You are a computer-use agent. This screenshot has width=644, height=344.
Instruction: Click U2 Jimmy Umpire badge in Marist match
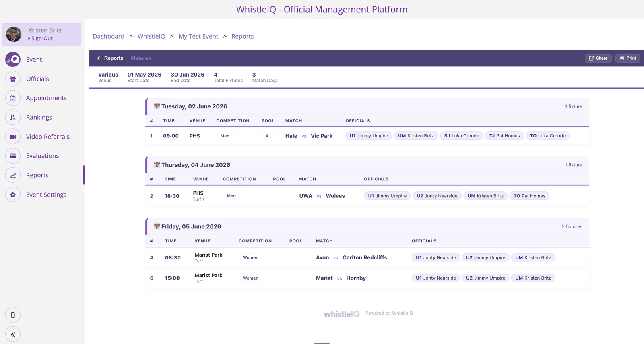[485, 278]
